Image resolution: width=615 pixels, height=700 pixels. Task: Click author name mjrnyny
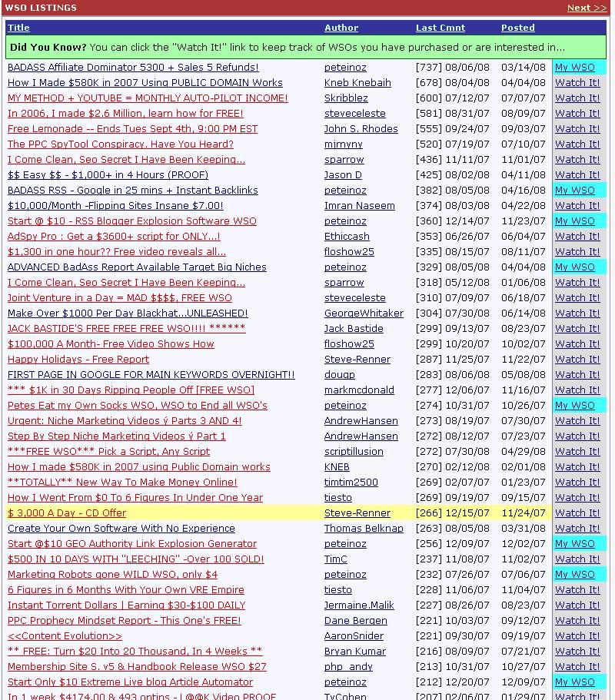tap(344, 144)
